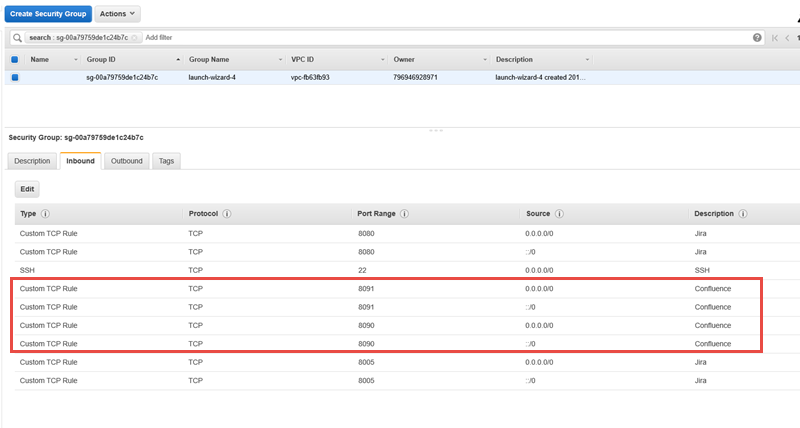Click the Add filter field

[x=159, y=38]
